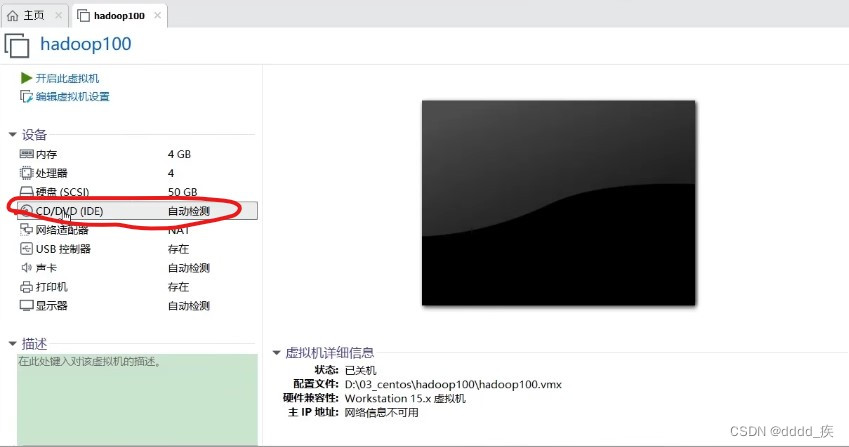The height and width of the screenshot is (447, 849).
Task: Click the CD/DVD (IDE) disc icon
Action: (27, 211)
